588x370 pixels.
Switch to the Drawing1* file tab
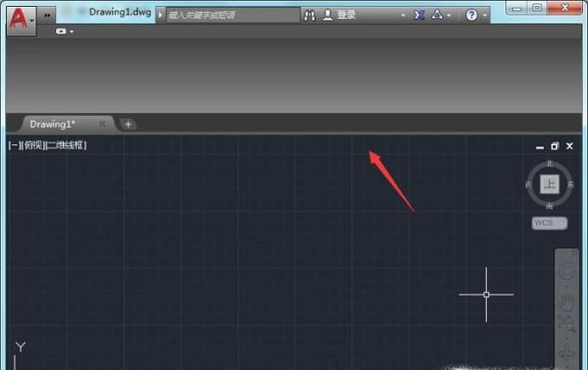54,124
